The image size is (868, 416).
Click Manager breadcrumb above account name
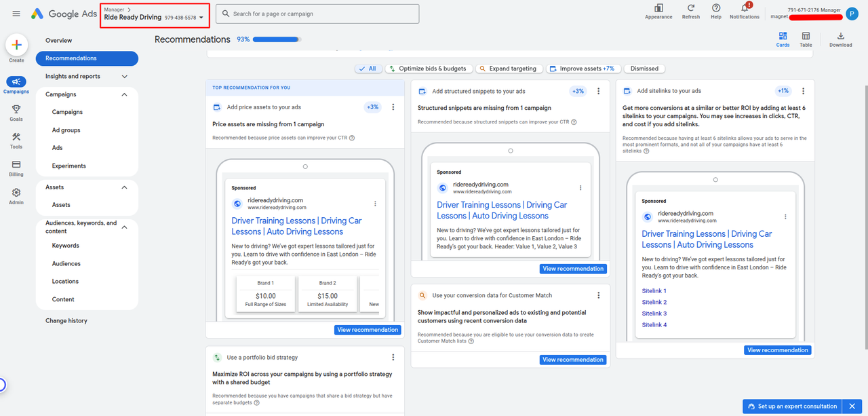(114, 10)
